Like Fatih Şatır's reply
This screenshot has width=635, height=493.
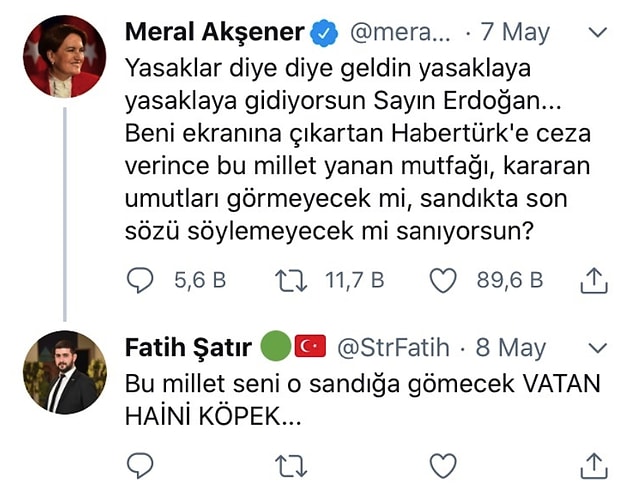click(x=443, y=466)
